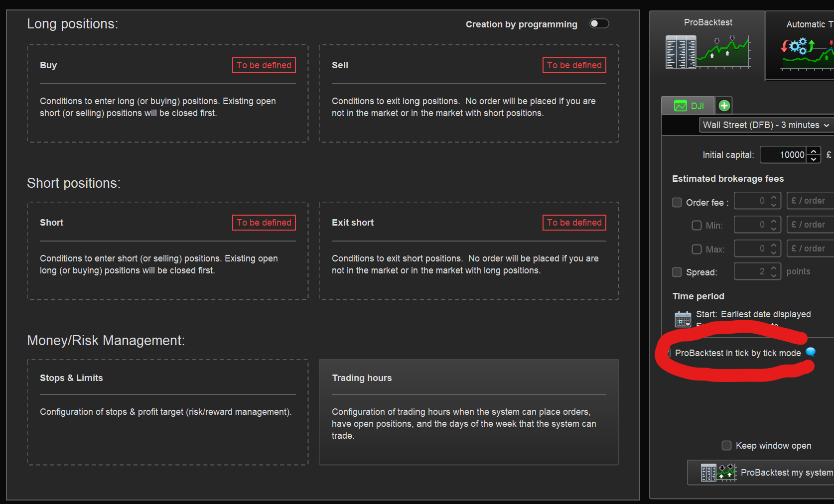Open the time period calendar icon
This screenshot has width=834, height=504.
[683, 319]
